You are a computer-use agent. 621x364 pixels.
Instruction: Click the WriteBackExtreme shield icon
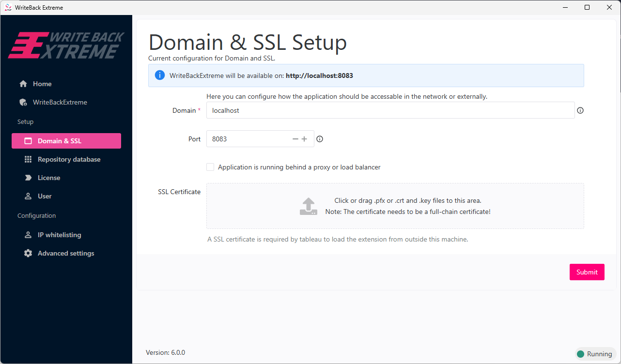23,102
